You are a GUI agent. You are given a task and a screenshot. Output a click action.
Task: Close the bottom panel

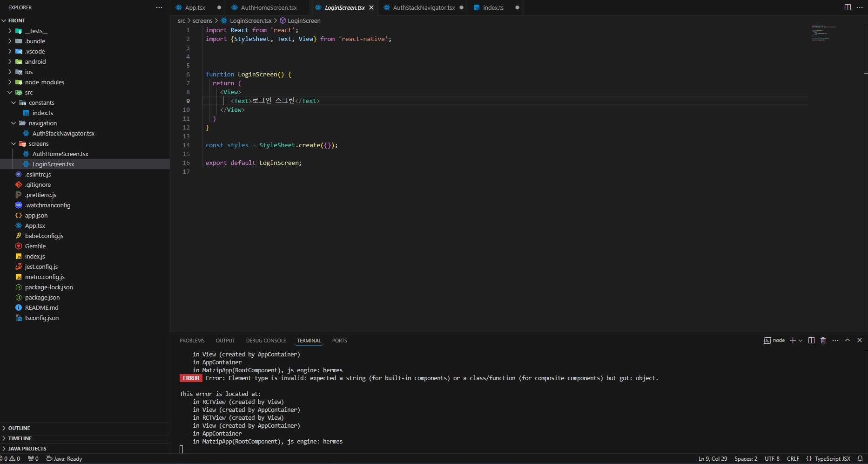click(x=860, y=341)
